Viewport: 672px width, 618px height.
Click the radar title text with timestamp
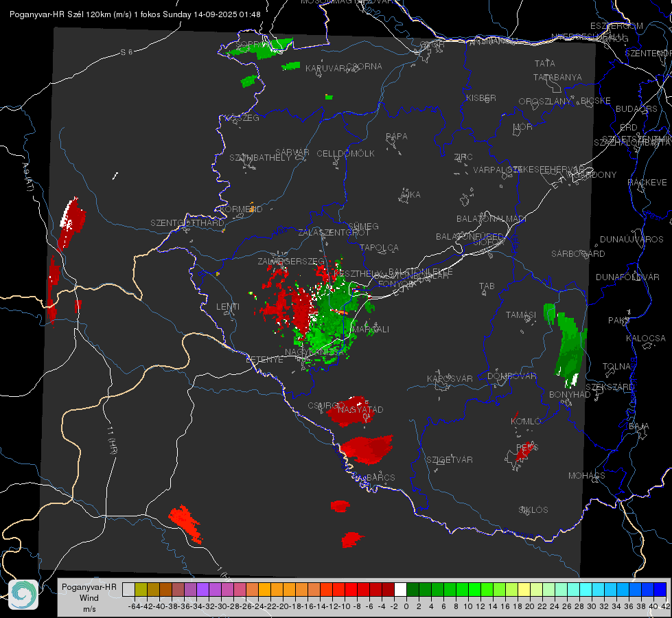(135, 14)
